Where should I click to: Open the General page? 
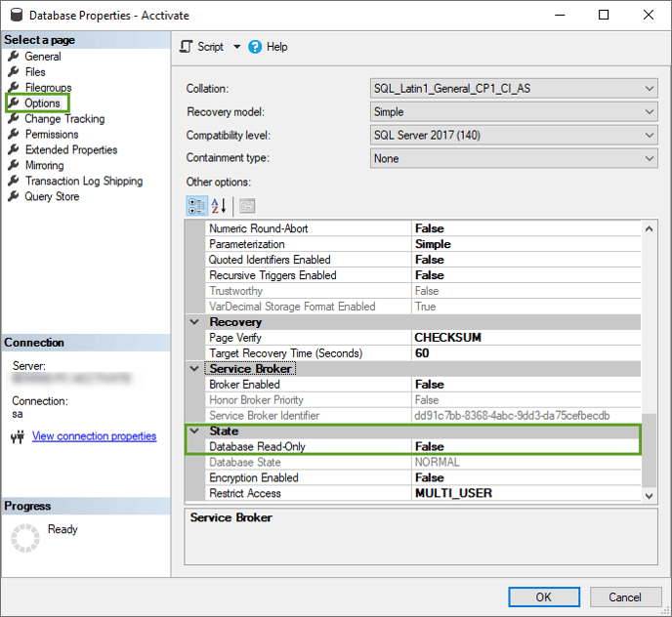43,56
